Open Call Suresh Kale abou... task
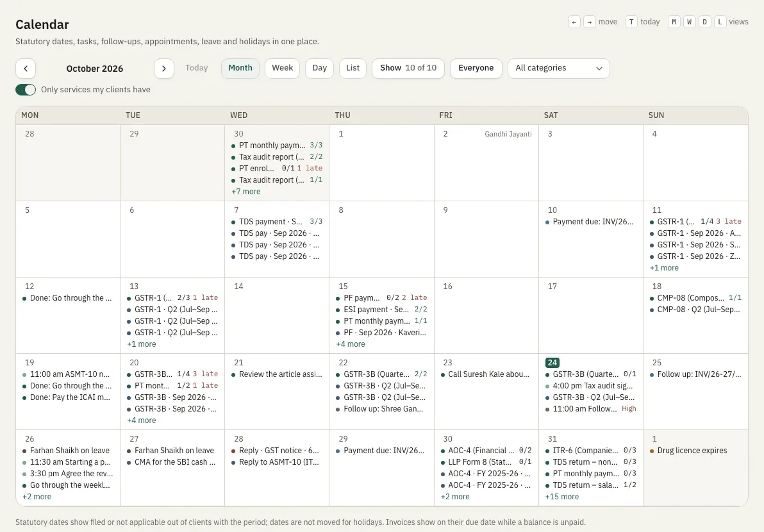Viewport: 764px width, 532px height. 486,374
